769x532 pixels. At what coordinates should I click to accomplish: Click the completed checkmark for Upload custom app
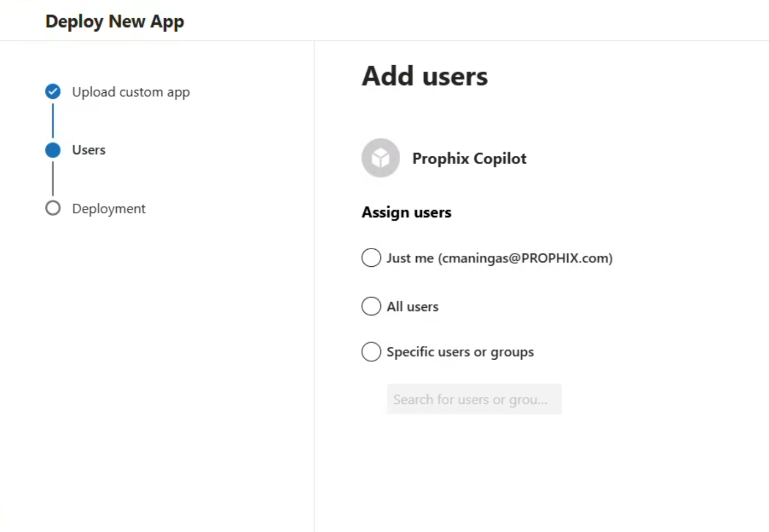click(53, 91)
